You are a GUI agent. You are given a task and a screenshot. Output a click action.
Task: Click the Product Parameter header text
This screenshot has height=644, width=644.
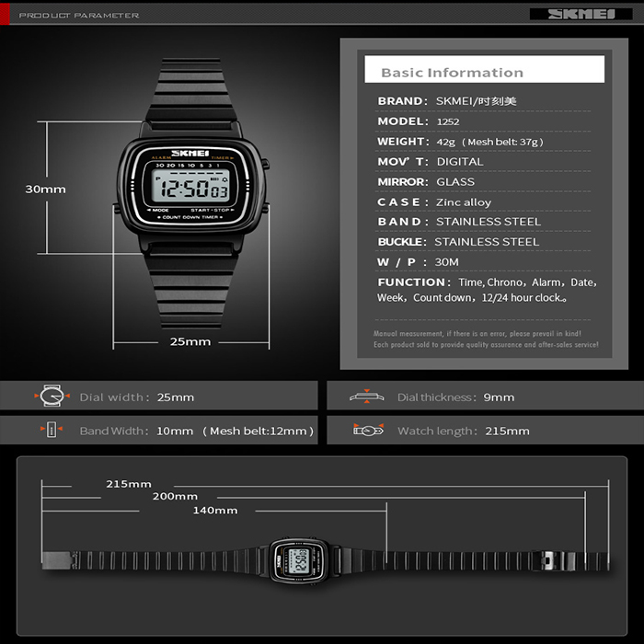pyautogui.click(x=79, y=16)
